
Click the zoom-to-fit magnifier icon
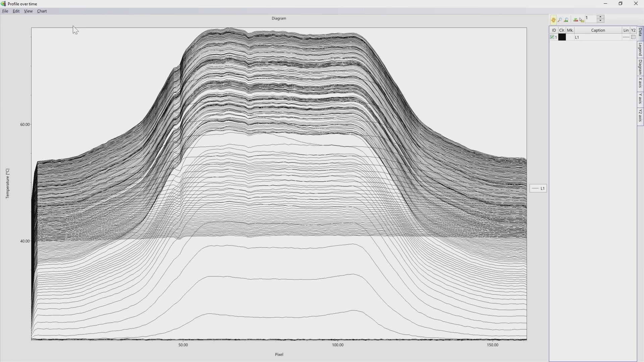pos(566,20)
